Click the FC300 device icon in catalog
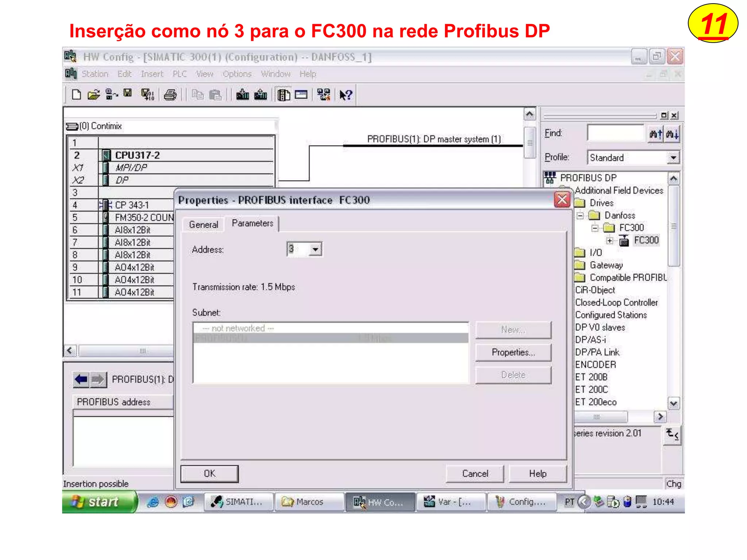The image size is (747, 560). pos(624,240)
